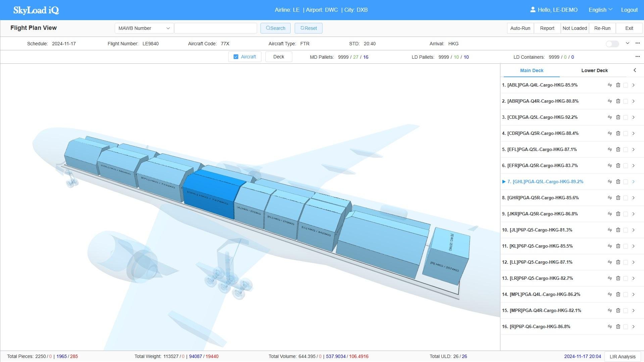The image size is (644, 362).
Task: Click the Auto-Run button
Action: pos(520,28)
